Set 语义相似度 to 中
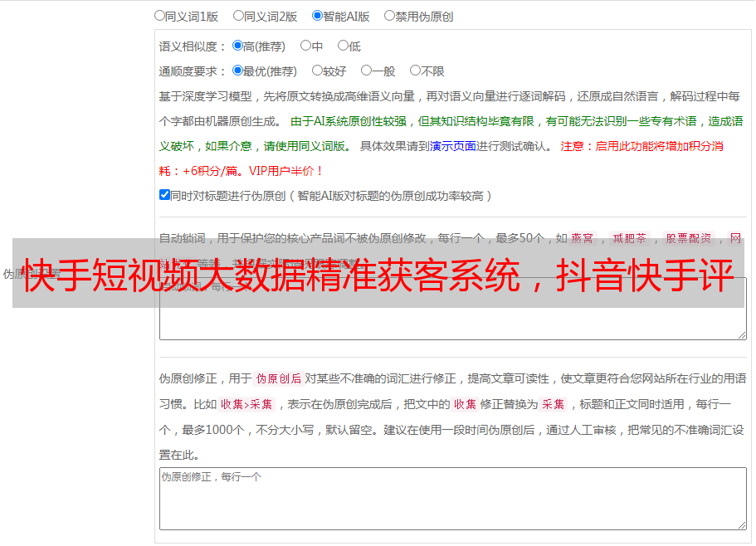Image resolution: width=756 pixels, height=546 pixels. [x=305, y=46]
